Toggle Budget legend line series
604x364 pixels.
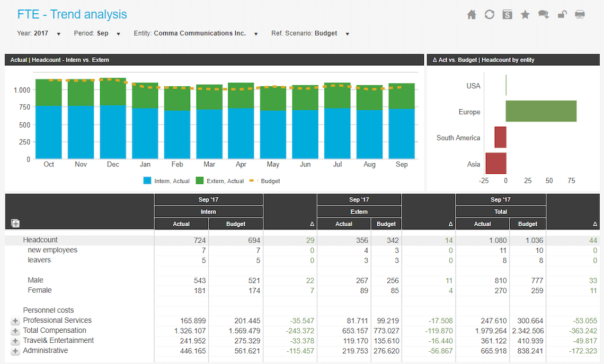pyautogui.click(x=264, y=181)
